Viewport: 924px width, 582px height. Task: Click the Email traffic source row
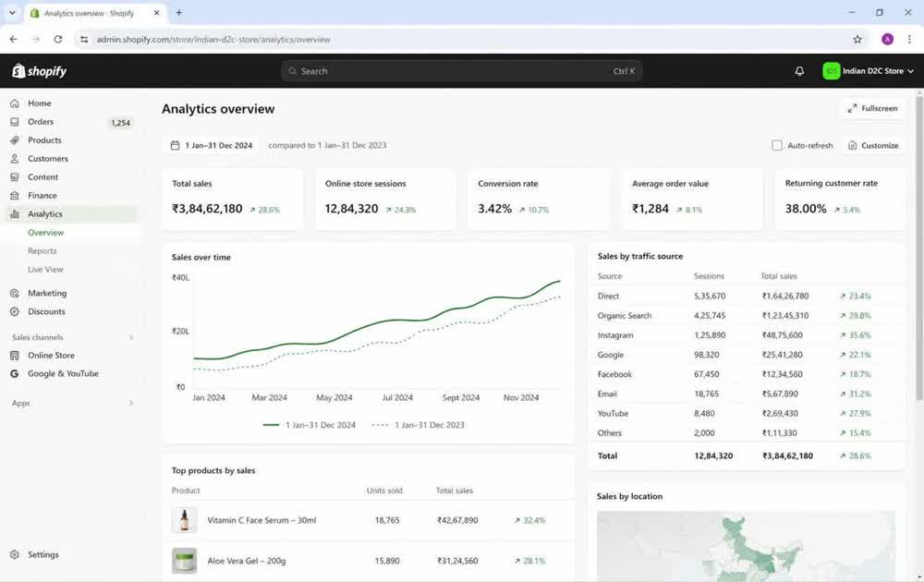746,394
